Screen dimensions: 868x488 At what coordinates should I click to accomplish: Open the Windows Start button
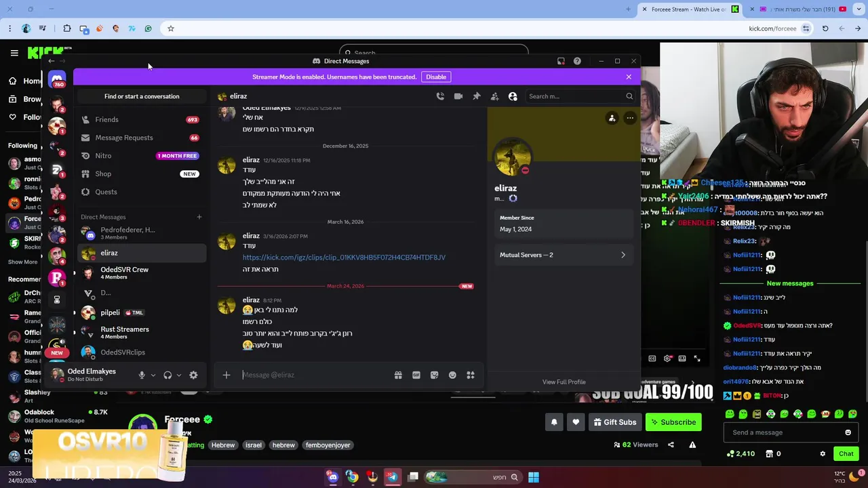pos(534,477)
